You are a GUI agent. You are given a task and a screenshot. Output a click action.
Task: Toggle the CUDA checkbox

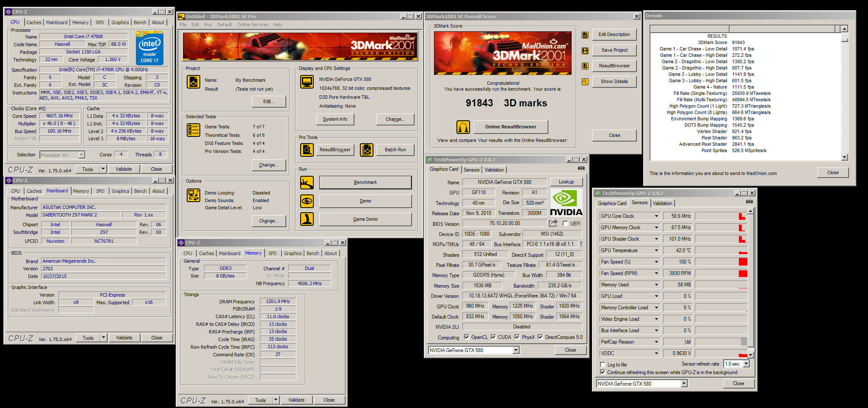(x=493, y=337)
